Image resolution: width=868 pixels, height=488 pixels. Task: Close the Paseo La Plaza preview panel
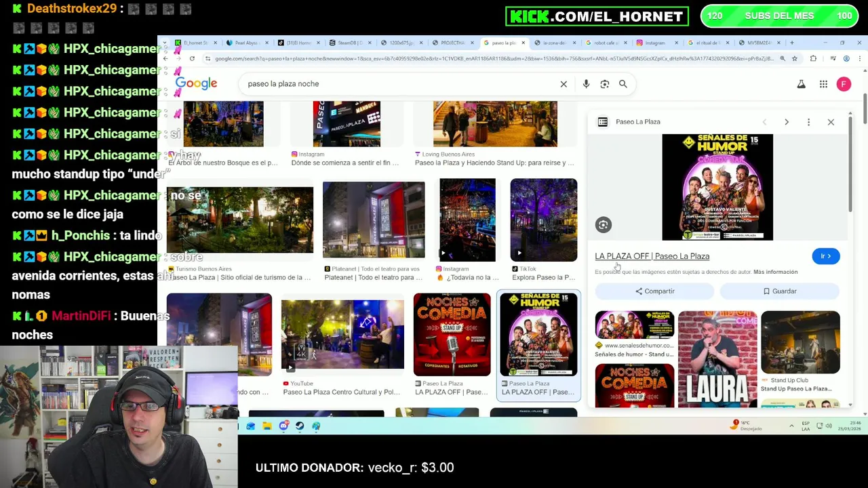tap(831, 122)
